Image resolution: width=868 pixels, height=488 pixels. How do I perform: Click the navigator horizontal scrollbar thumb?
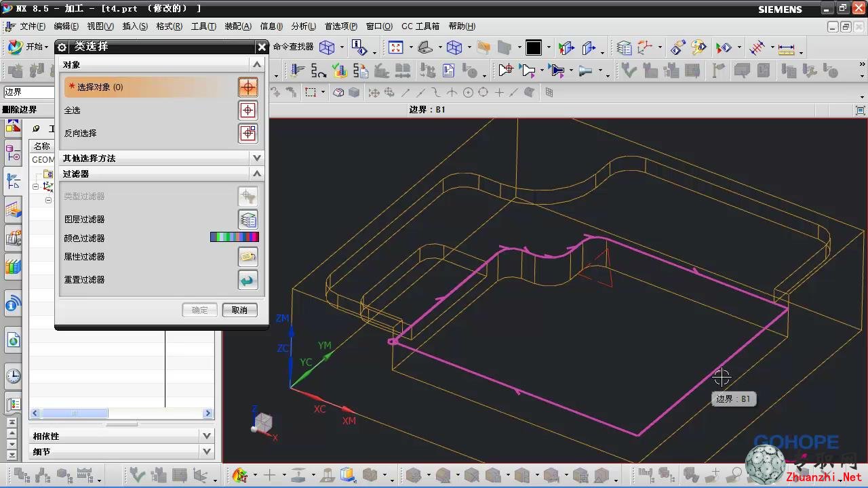[75, 413]
